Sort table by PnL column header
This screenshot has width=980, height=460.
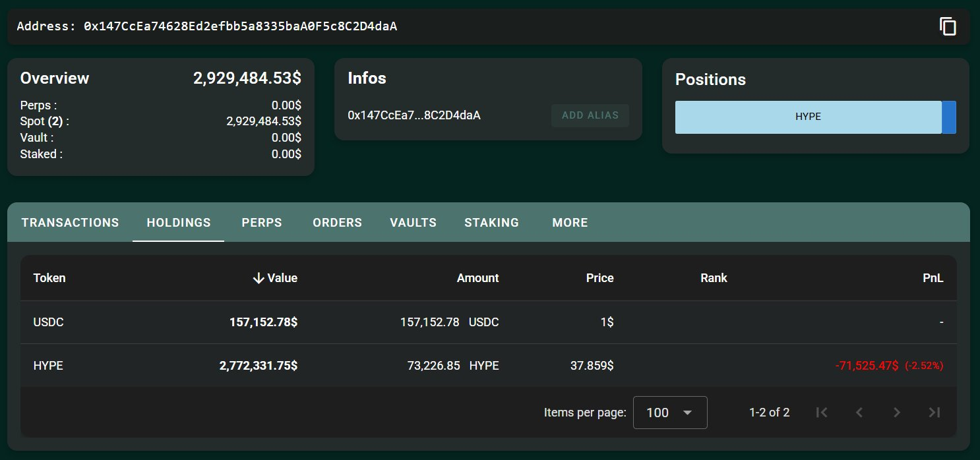(x=933, y=278)
